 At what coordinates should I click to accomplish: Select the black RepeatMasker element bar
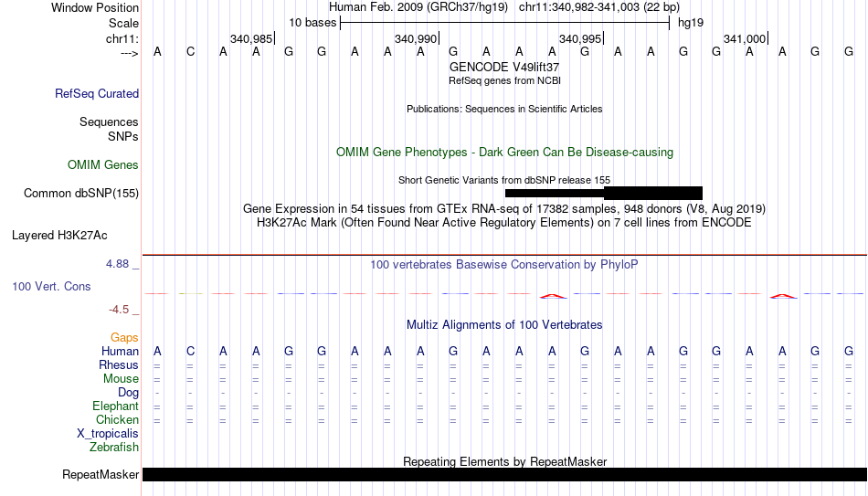[504, 474]
